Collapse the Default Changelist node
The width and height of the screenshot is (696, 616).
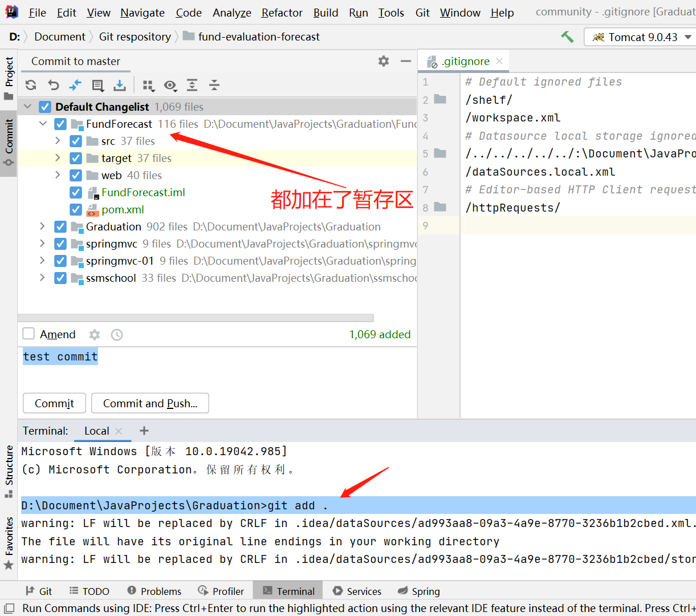(x=27, y=107)
